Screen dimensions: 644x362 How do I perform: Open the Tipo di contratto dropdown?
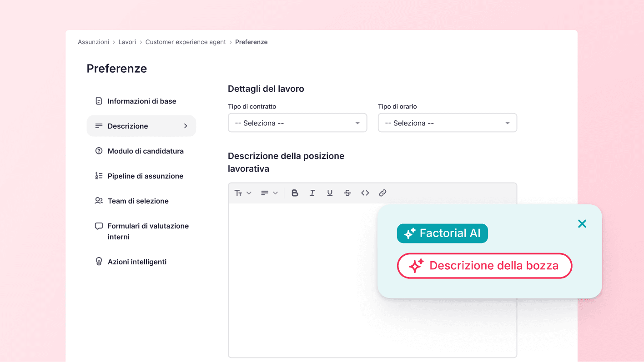click(297, 123)
